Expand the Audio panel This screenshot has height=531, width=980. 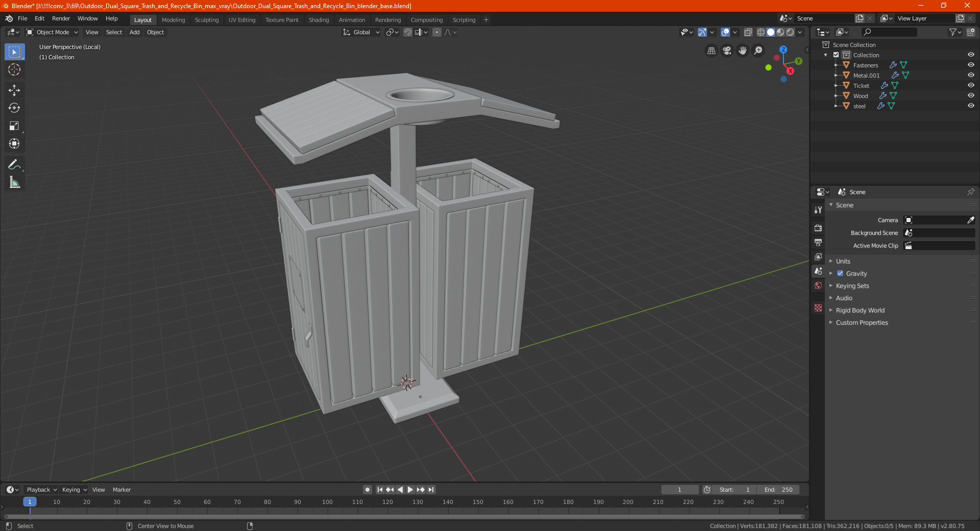point(844,298)
